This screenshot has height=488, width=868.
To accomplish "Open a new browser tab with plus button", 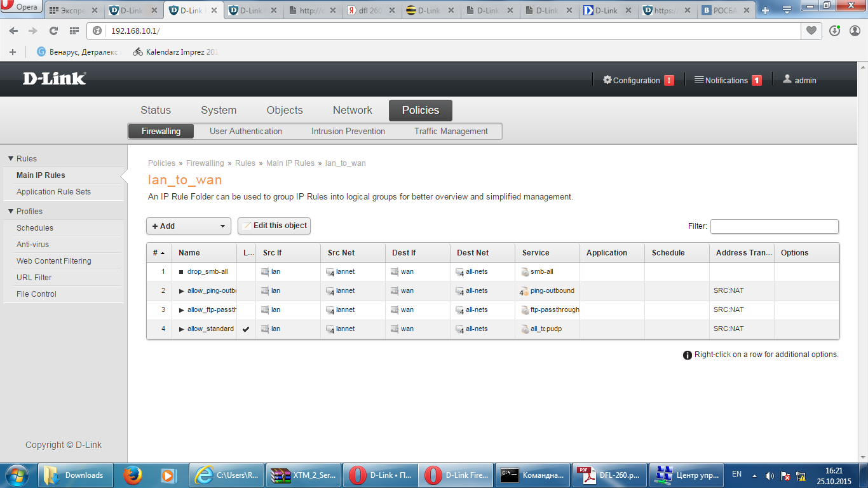I will pyautogui.click(x=766, y=10).
